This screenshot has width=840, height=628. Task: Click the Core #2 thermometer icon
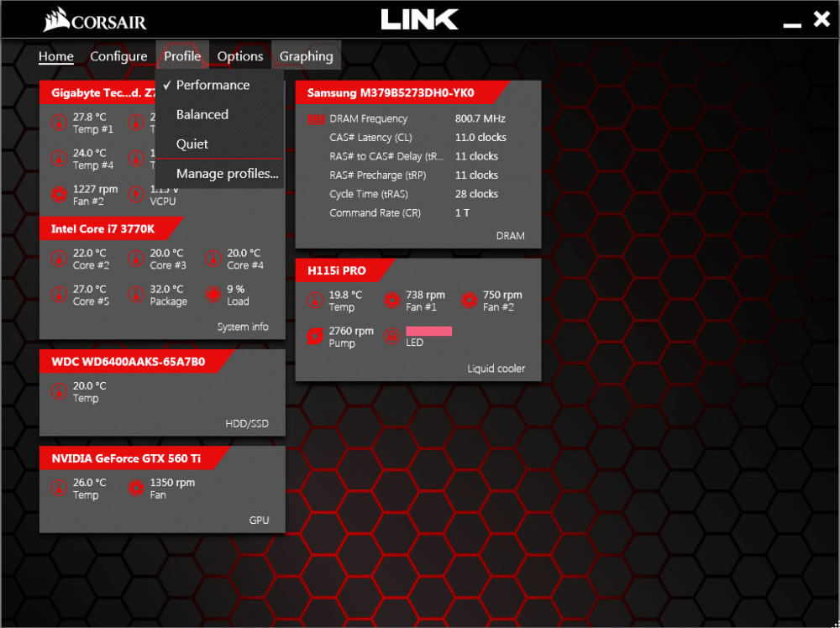[59, 259]
